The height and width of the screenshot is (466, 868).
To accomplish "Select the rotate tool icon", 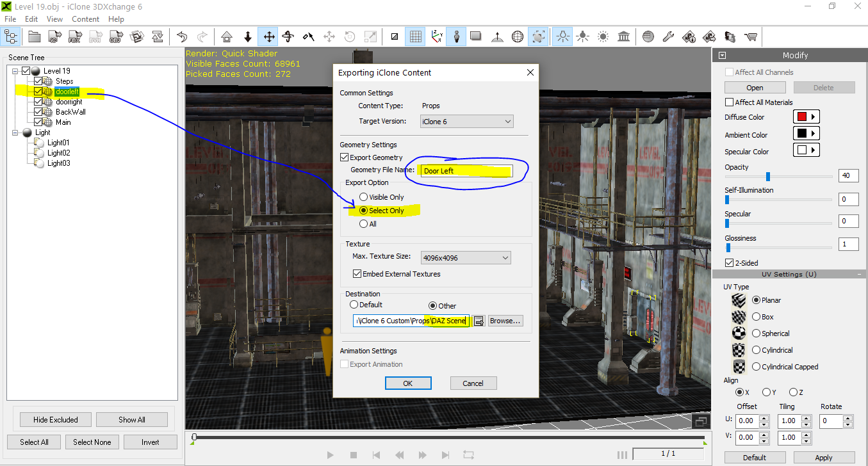I will coord(288,36).
